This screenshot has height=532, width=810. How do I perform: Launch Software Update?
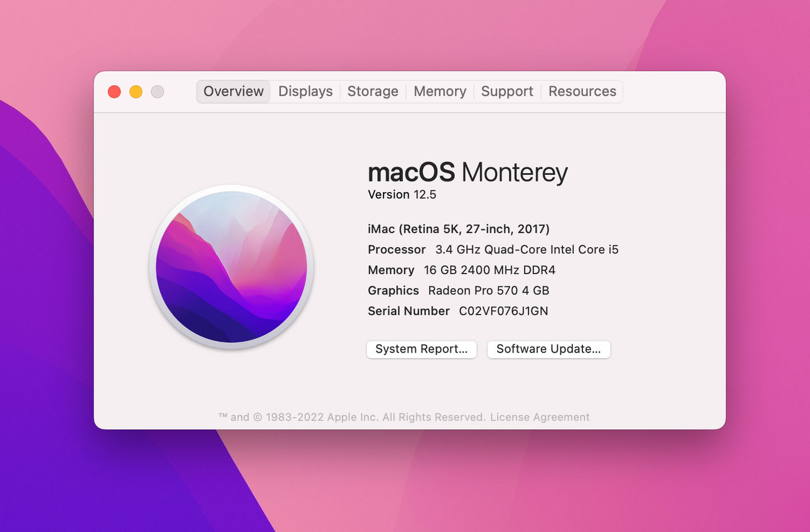tap(548, 349)
